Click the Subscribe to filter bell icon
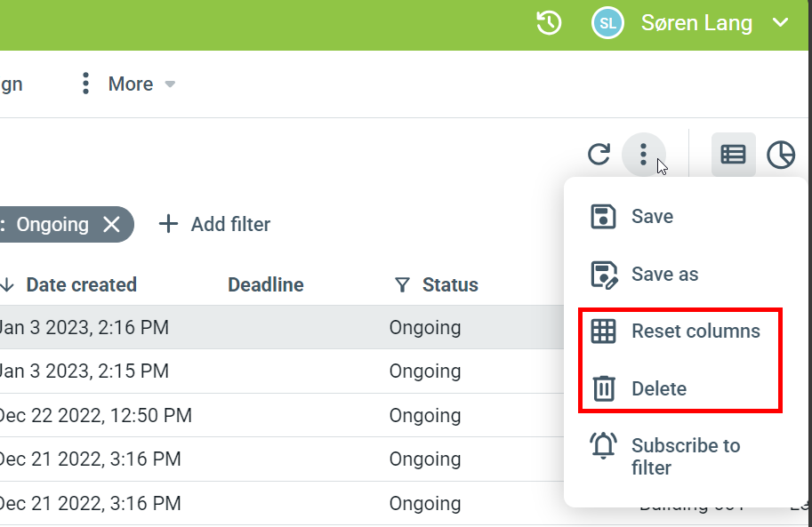 point(604,446)
